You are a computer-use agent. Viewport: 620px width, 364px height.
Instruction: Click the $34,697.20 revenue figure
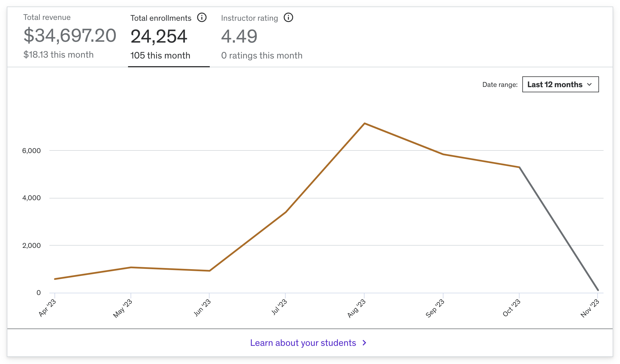tap(70, 36)
